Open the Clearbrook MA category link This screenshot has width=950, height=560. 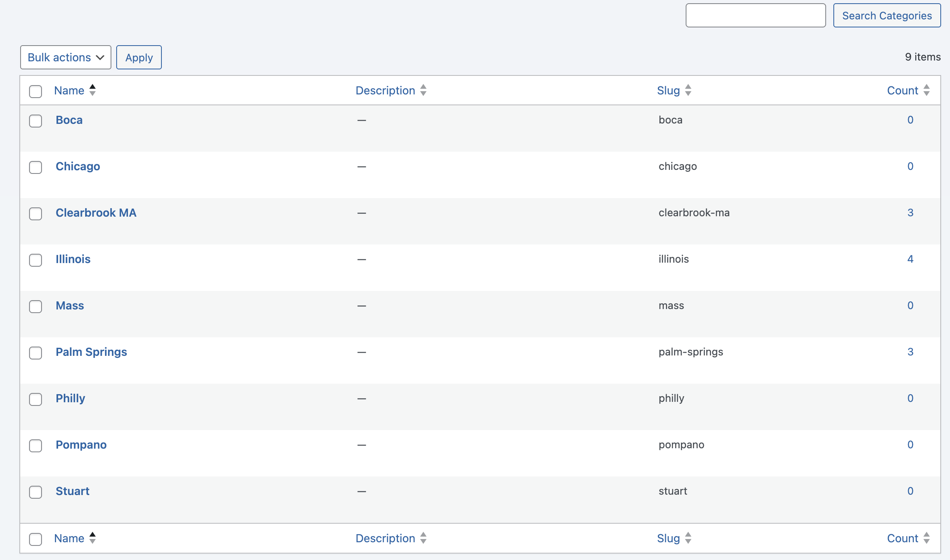(x=96, y=213)
